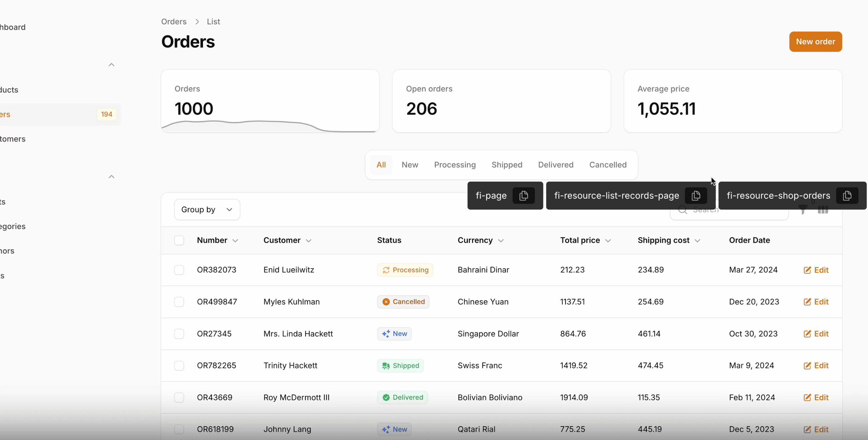Switch to the Processing tab
Image resolution: width=868 pixels, height=440 pixels.
tap(455, 165)
